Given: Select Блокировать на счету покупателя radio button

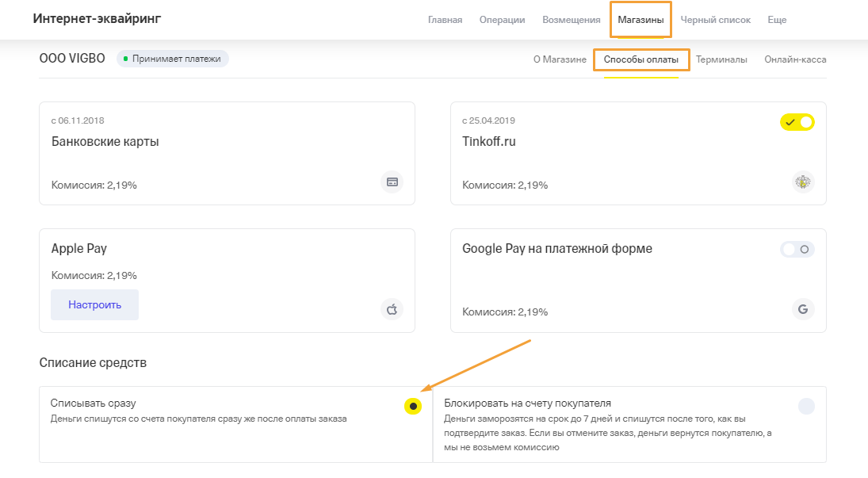Looking at the screenshot, I should (x=806, y=406).
